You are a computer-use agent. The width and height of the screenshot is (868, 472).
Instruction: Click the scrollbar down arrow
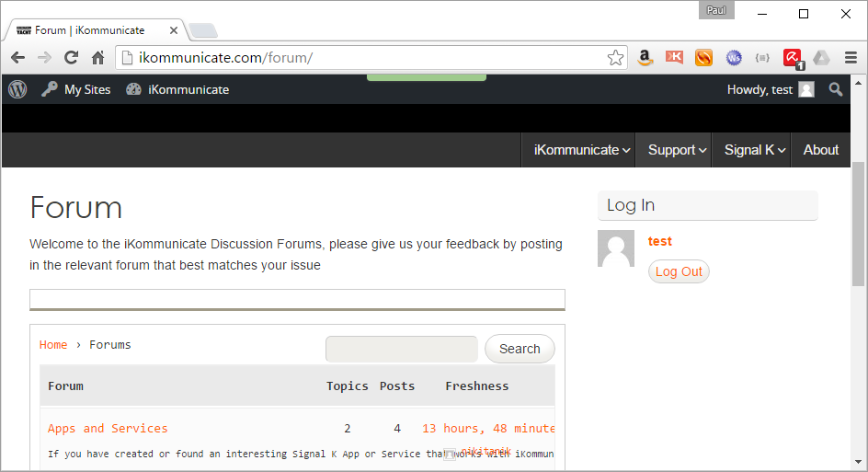click(x=858, y=462)
